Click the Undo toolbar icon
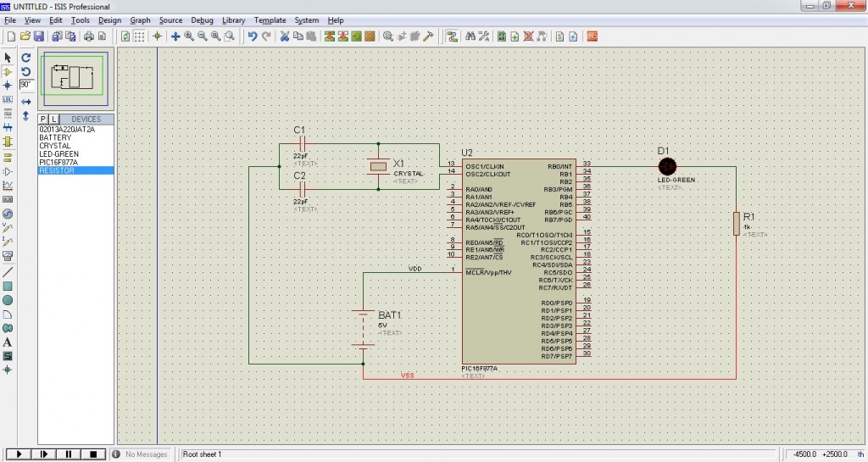This screenshot has height=462, width=868. (x=252, y=36)
